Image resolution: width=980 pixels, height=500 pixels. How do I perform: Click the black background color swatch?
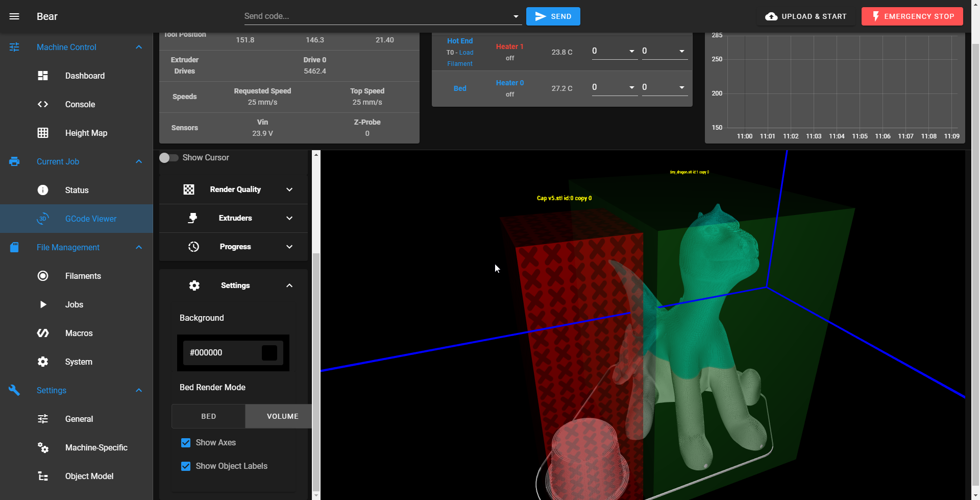point(269,353)
